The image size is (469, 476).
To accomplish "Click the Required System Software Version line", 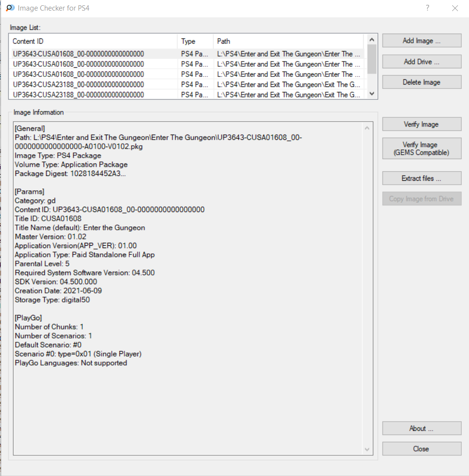I will point(85,273).
